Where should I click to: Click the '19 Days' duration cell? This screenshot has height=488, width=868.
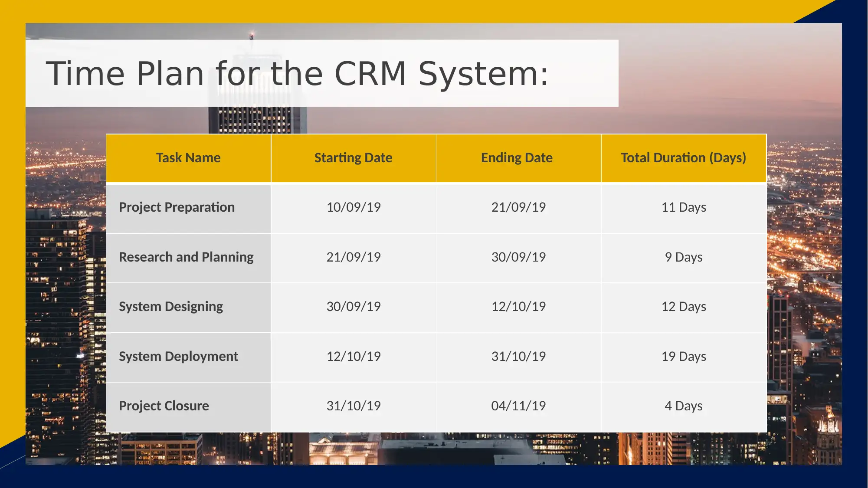point(684,357)
